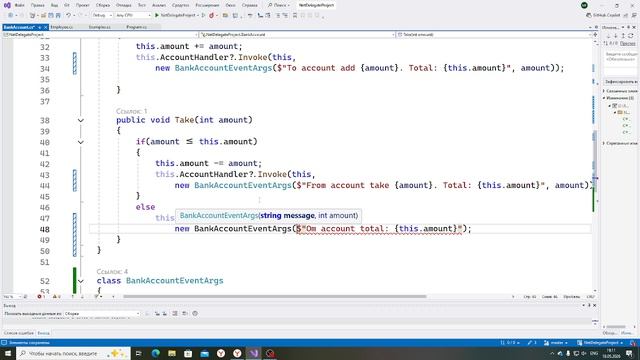Click the pencil pending-changes icon in the status bar
Viewport: 640px width, 360px height.
[532, 343]
